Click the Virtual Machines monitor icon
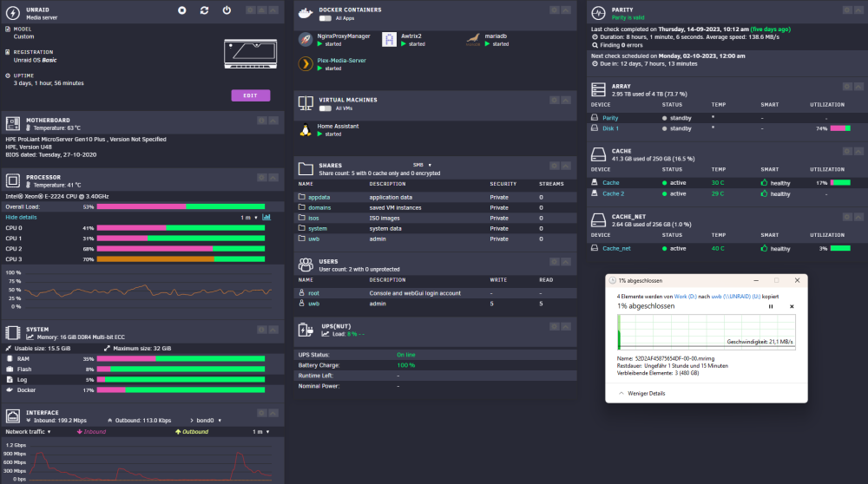 (x=306, y=103)
